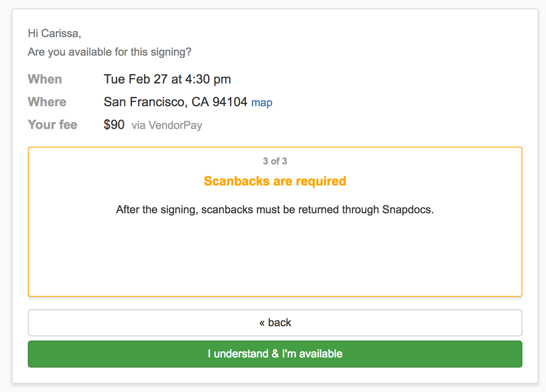
Task: Click the via VendorPay label
Action: (x=166, y=125)
